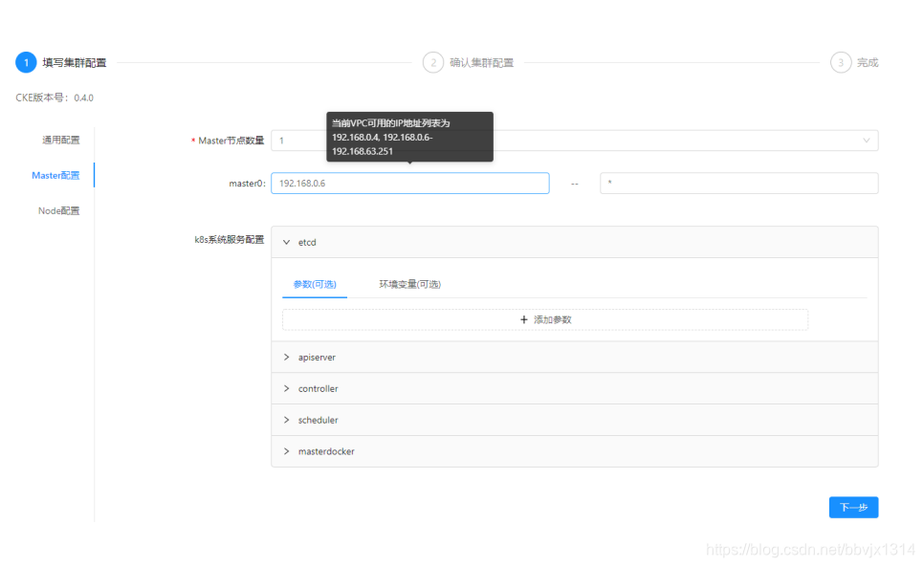Click the expand arrow beside scheduler
The image size is (924, 567).
point(286,420)
